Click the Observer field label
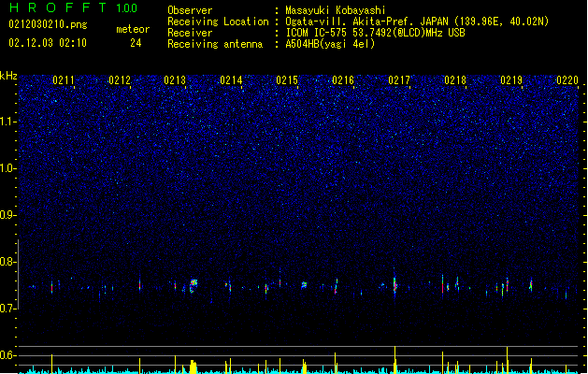 (x=190, y=10)
